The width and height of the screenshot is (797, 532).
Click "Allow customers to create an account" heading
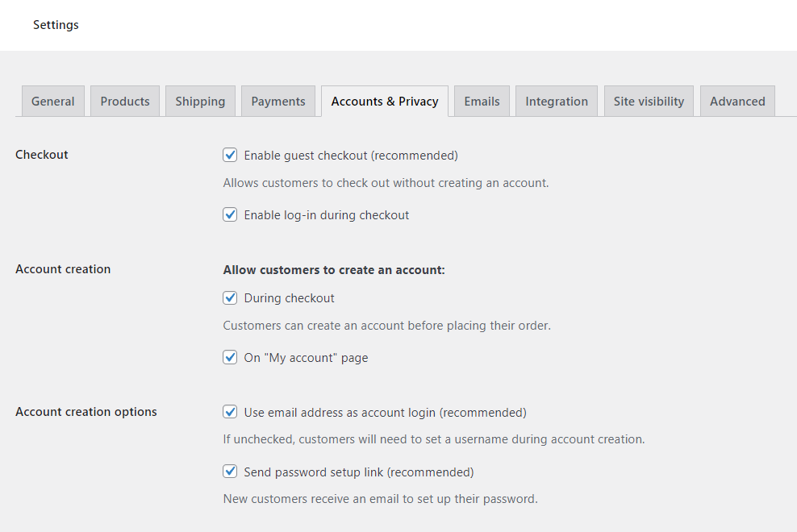click(334, 269)
